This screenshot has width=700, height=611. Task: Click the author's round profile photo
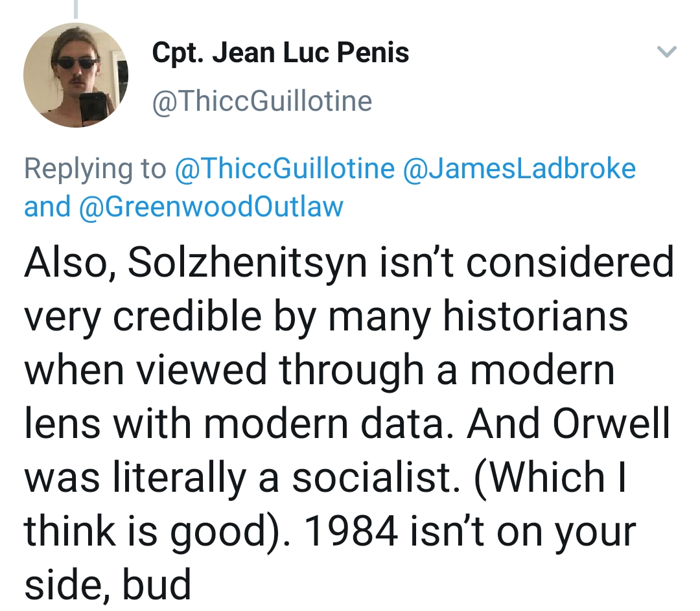coord(76,75)
